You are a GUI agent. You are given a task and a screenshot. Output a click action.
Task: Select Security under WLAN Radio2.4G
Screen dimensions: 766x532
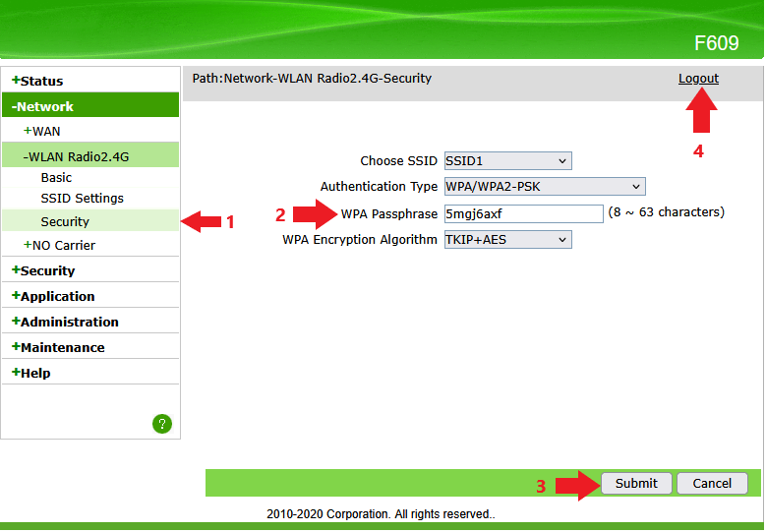coord(65,221)
